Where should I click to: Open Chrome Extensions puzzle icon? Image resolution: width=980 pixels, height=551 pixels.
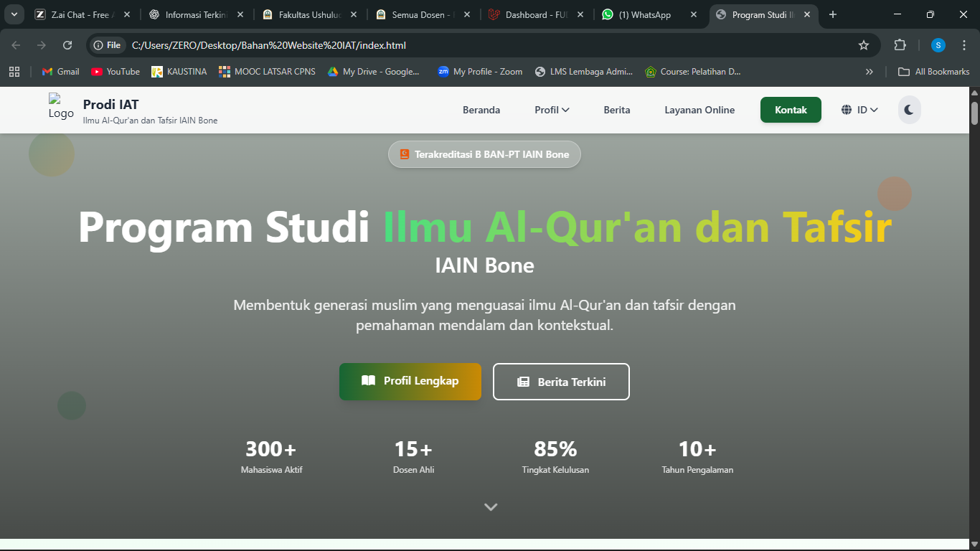(x=900, y=45)
